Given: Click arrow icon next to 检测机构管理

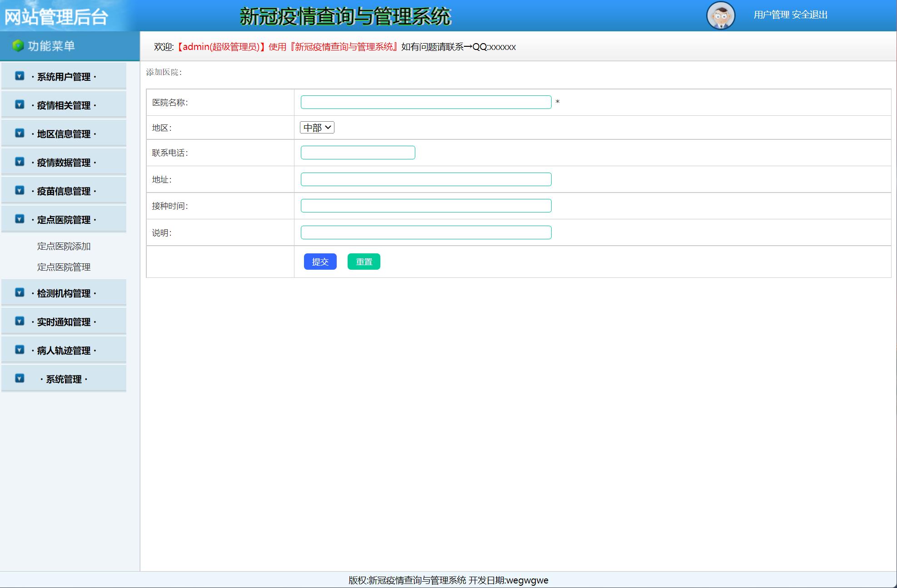Looking at the screenshot, I should pos(20,292).
